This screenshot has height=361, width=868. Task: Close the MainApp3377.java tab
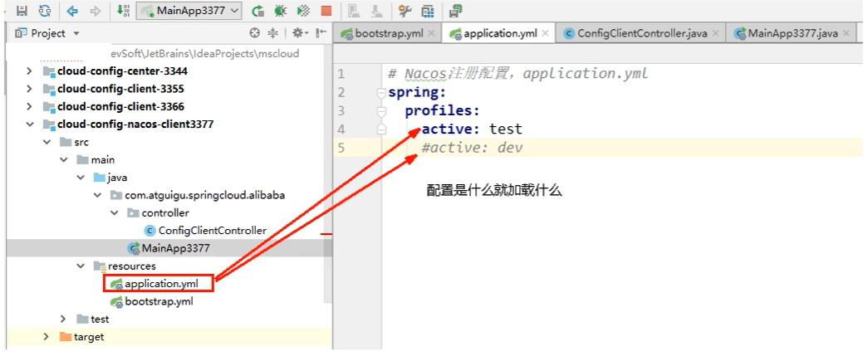pos(846,34)
